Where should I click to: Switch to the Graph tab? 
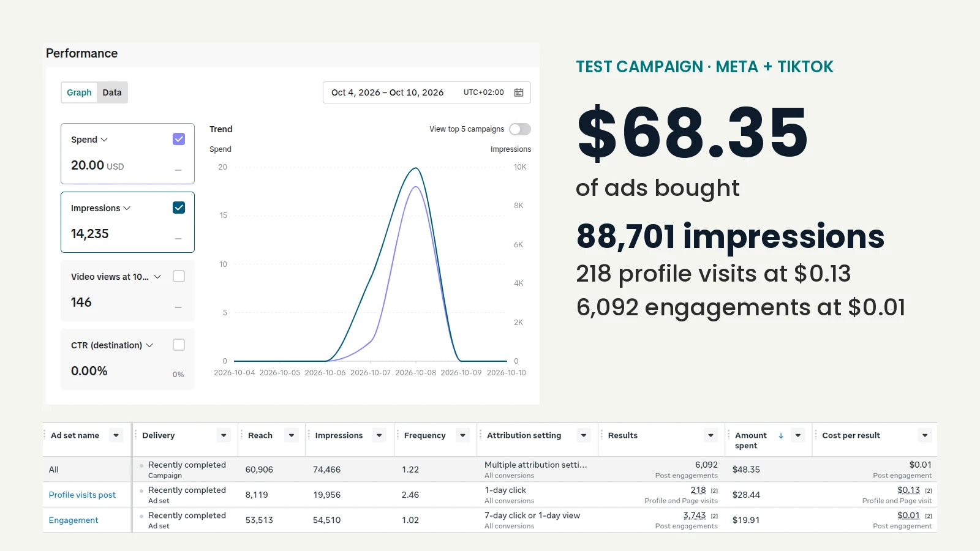point(79,92)
